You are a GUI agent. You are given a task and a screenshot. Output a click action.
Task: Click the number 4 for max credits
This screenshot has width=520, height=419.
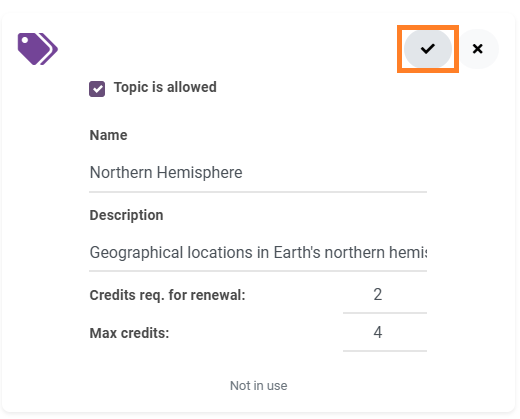tap(378, 332)
